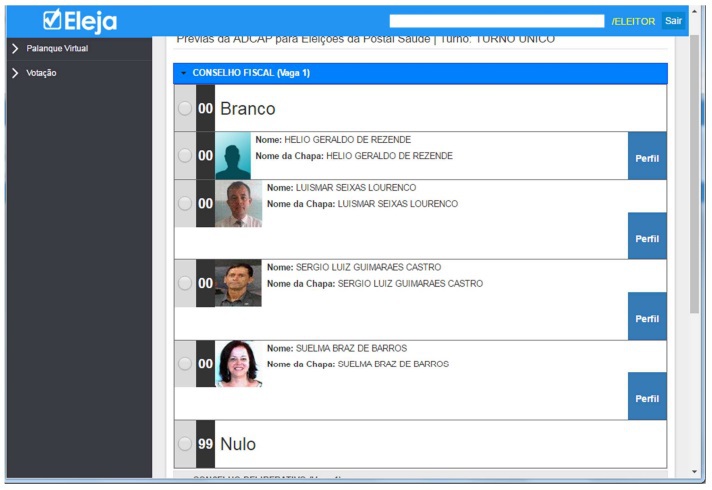The width and height of the screenshot is (712, 490).
Task: Click the Eleja logo
Action: 80,21
